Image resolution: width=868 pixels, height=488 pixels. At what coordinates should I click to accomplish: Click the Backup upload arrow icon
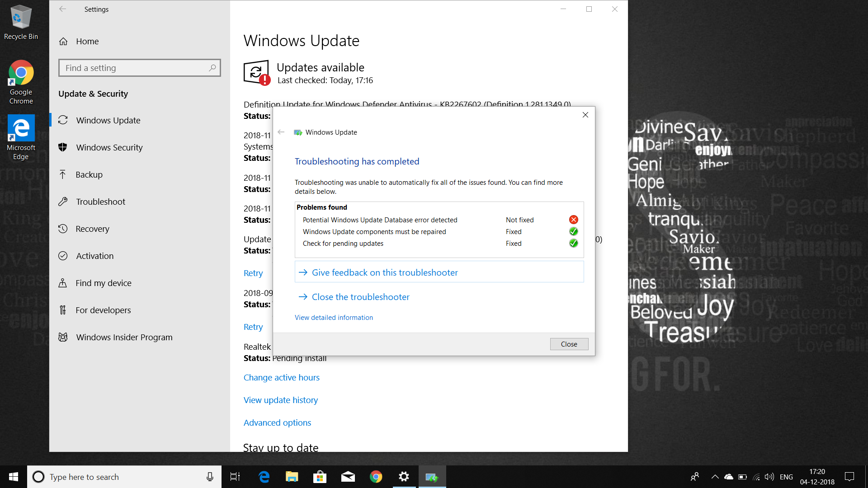[63, 174]
